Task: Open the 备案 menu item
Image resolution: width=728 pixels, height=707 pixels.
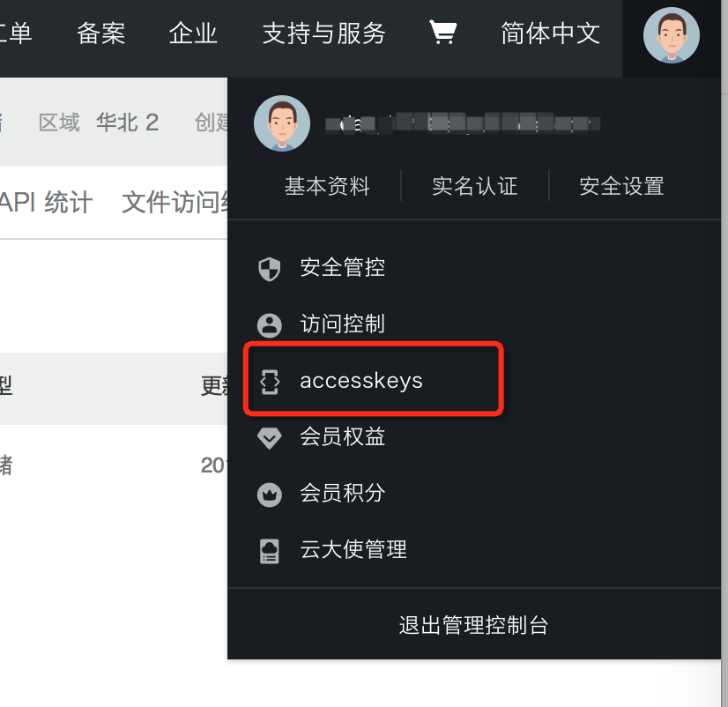Action: [101, 33]
